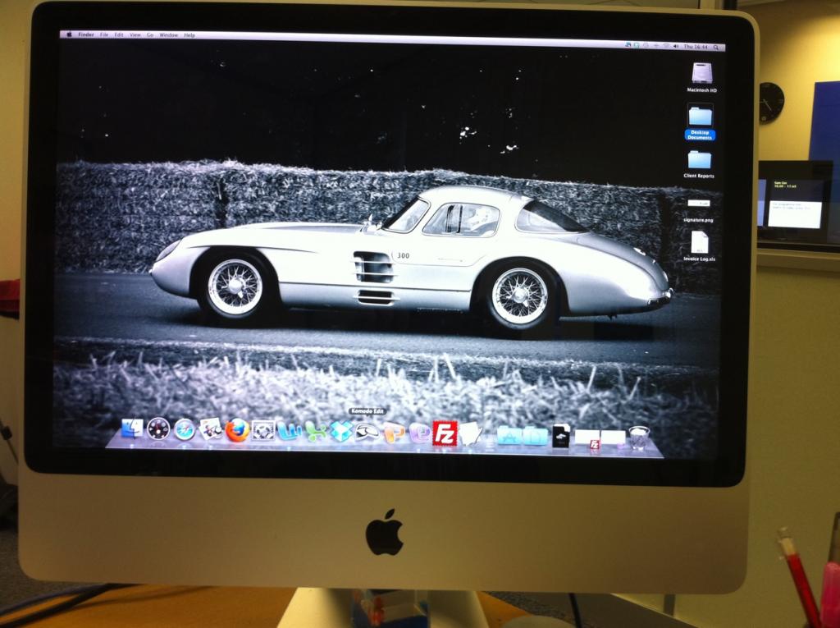The image size is (840, 628).
Task: Open Safari compass icon in Dock
Action: (185, 429)
